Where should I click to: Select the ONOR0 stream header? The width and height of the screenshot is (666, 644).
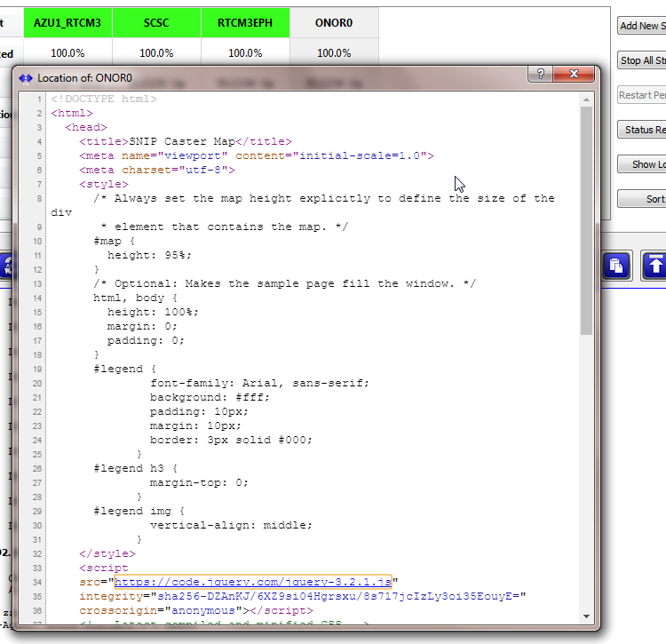coord(334,23)
